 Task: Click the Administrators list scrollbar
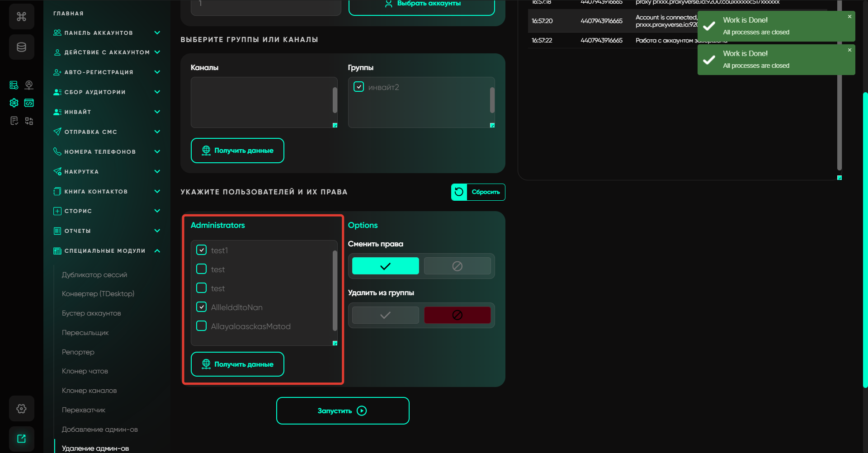click(x=335, y=290)
